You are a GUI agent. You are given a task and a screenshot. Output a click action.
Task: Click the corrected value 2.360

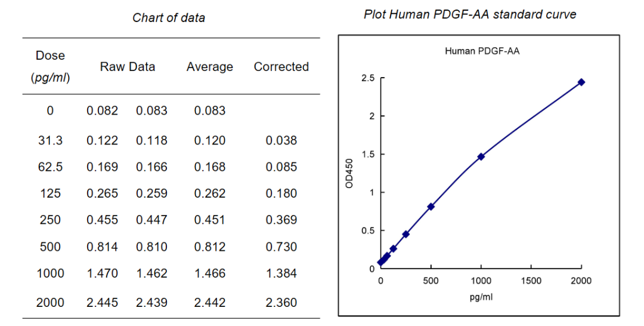(281, 303)
